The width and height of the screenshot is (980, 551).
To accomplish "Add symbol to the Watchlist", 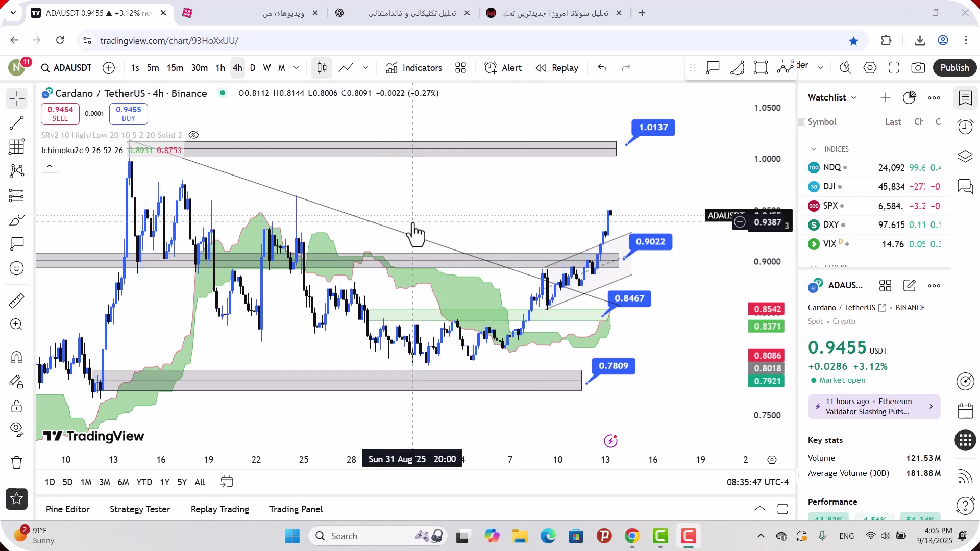I will click(x=886, y=97).
